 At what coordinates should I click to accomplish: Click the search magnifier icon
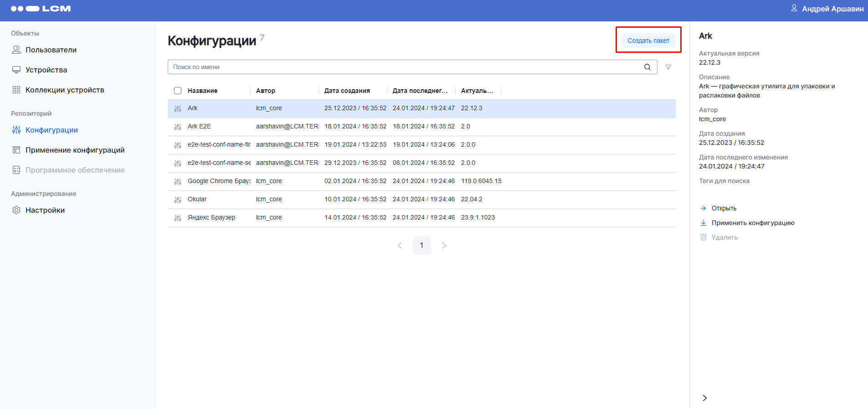647,67
